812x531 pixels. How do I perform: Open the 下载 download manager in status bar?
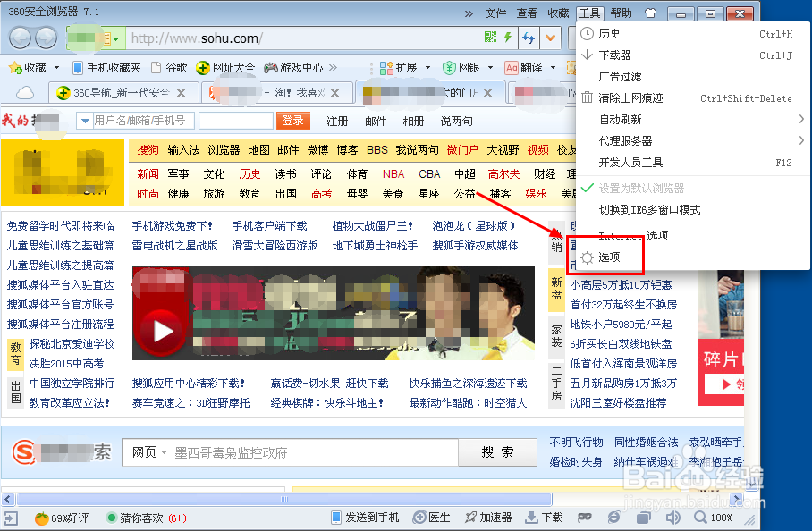545,518
